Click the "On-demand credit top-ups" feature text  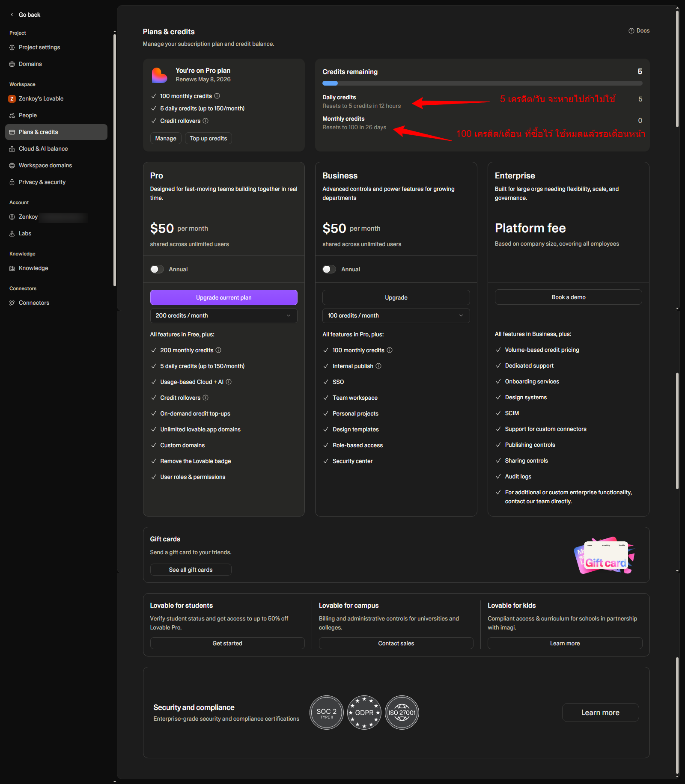tap(195, 414)
